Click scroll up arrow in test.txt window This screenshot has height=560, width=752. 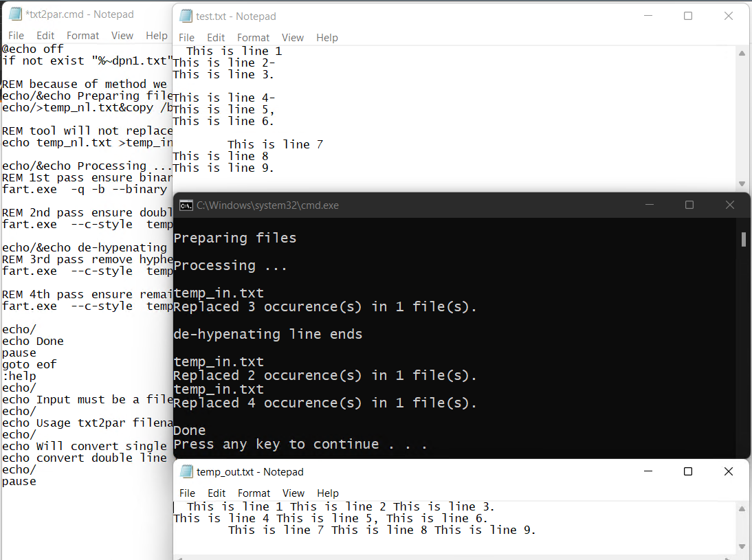[742, 53]
